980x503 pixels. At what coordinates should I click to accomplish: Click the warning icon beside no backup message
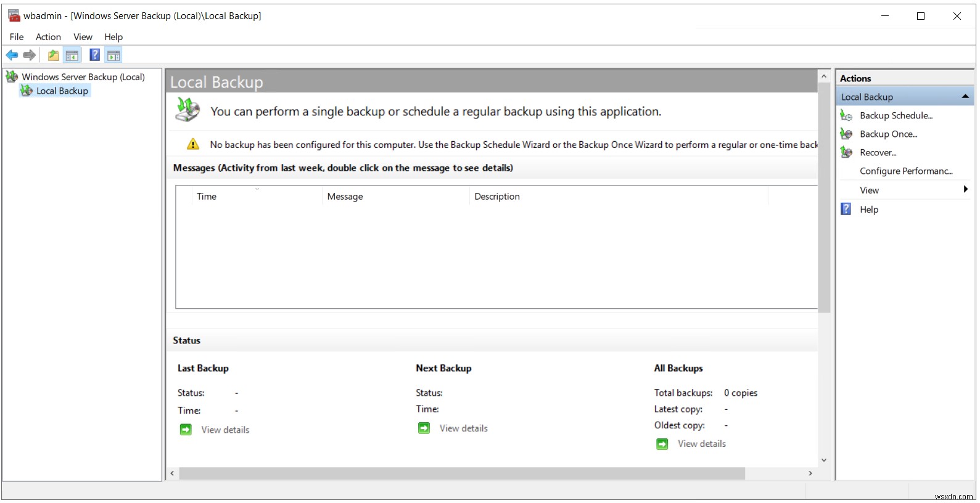pyautogui.click(x=193, y=144)
